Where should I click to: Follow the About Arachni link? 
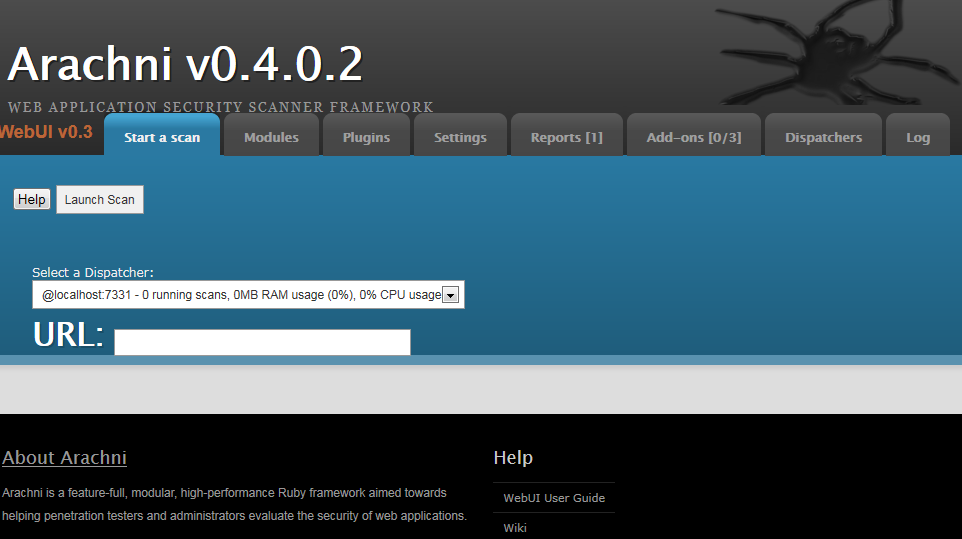coord(64,457)
